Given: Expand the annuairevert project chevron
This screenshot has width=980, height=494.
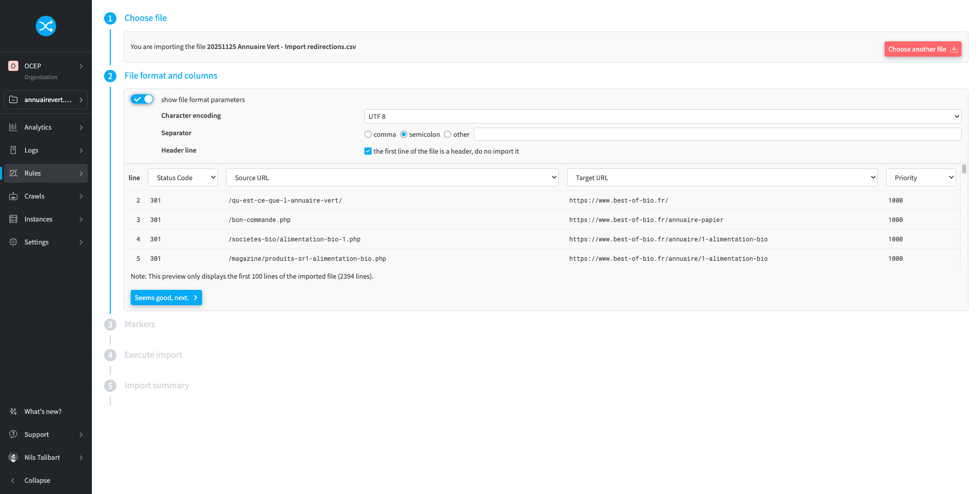Looking at the screenshot, I should click(x=81, y=100).
